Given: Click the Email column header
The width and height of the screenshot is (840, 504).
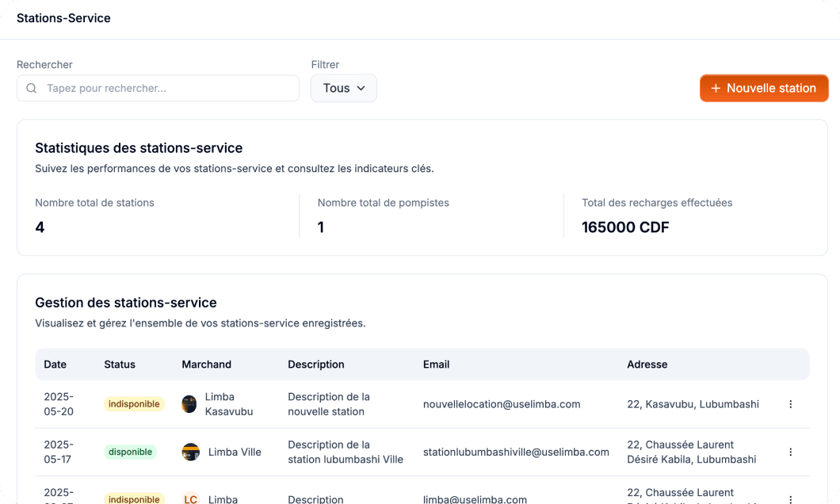Looking at the screenshot, I should point(436,365).
